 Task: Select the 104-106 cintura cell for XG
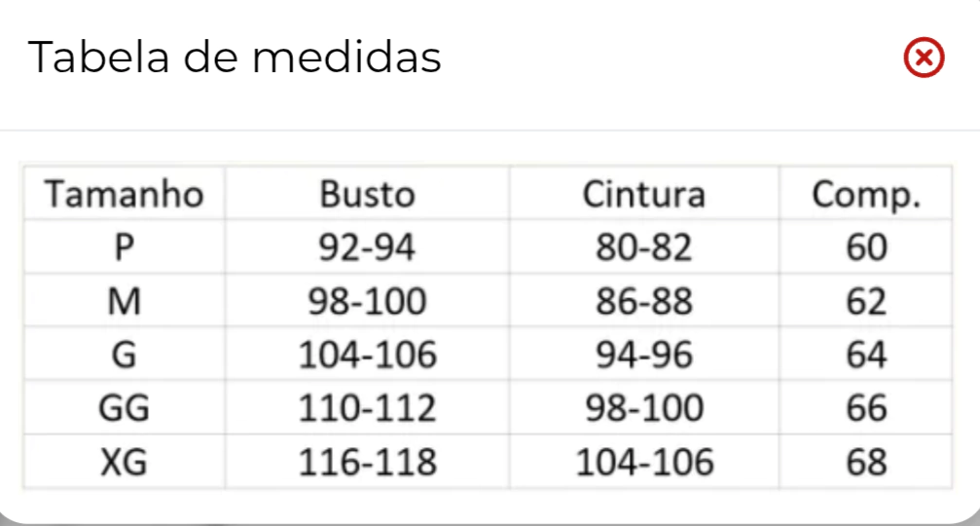point(643,463)
